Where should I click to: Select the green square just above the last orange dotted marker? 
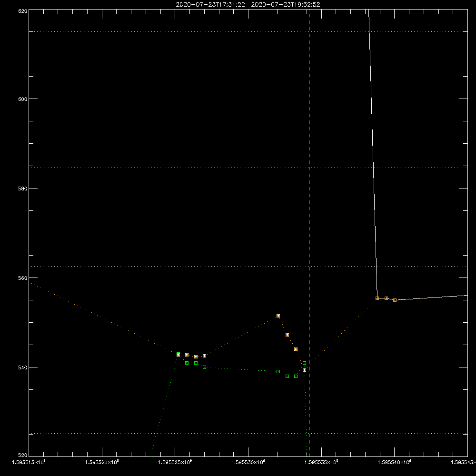point(305,363)
